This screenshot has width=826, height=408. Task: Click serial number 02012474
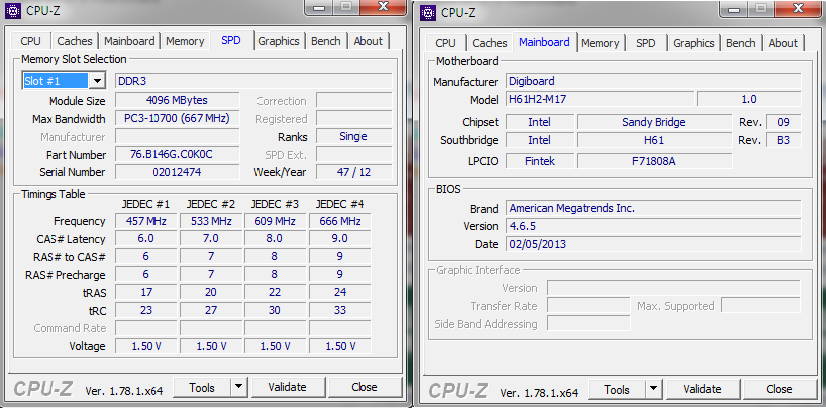[x=176, y=172]
